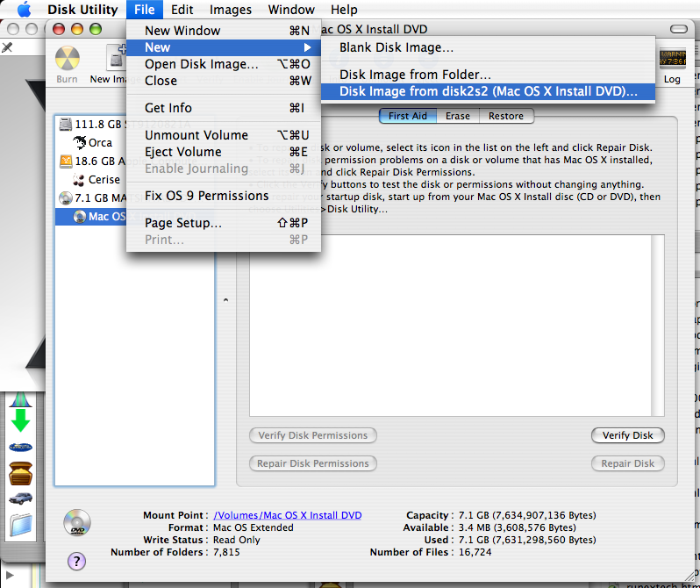This screenshot has height=588, width=700.
Task: Choose Close in the File menu
Action: click(224, 81)
